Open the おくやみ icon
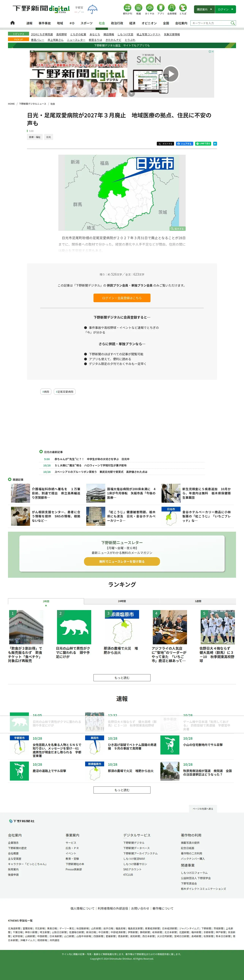Screen dimensions: 244x980 (150, 9)
